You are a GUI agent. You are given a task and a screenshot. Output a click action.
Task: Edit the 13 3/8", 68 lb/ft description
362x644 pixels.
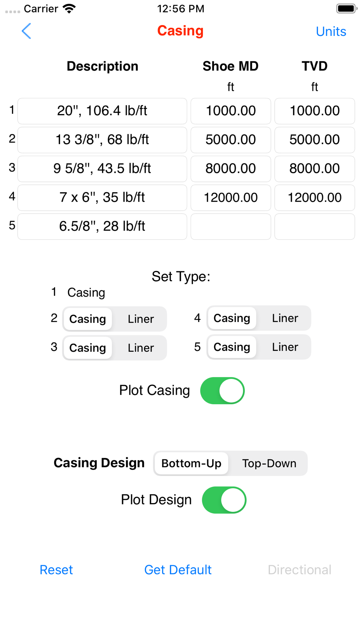coord(102,140)
